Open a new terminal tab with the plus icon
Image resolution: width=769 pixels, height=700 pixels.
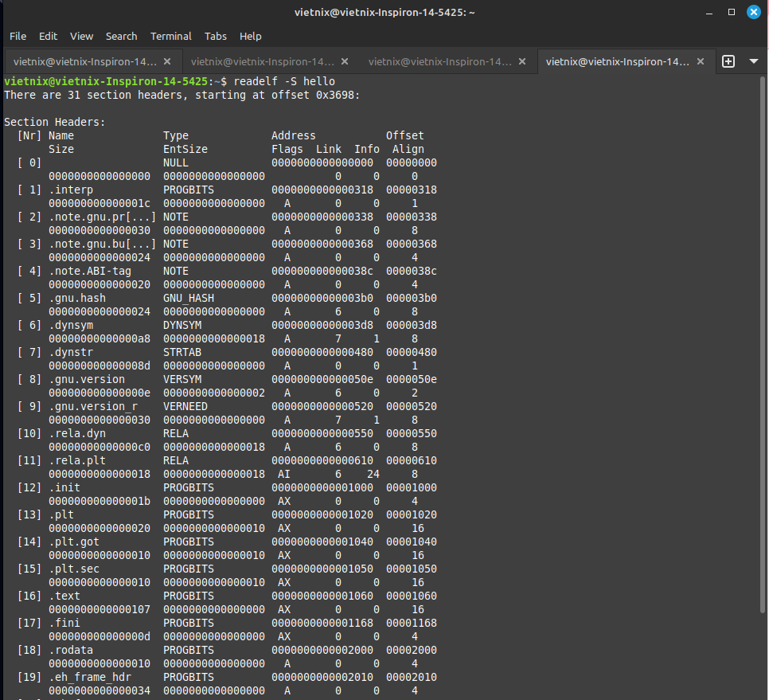728,61
